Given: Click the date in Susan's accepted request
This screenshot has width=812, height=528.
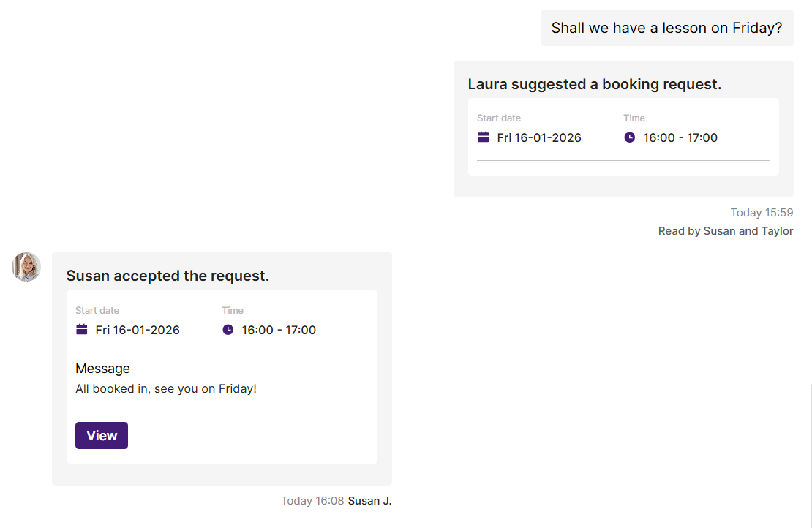Looking at the screenshot, I should (x=138, y=330).
